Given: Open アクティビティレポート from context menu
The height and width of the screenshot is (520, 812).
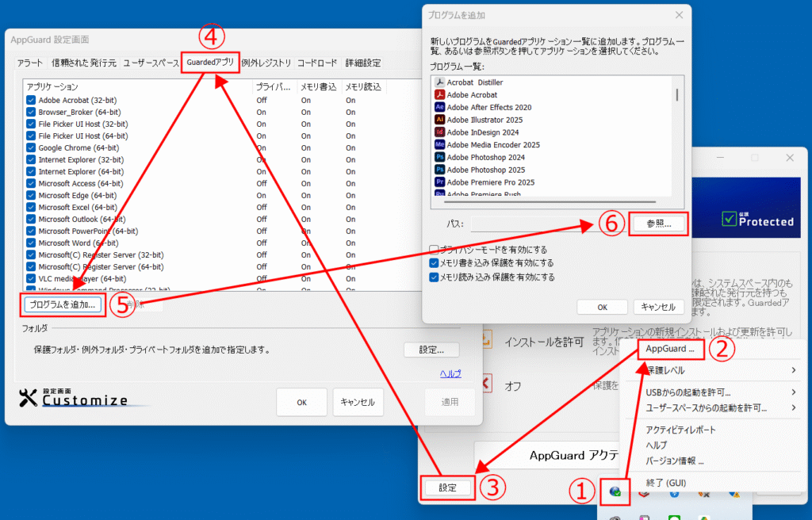Looking at the screenshot, I should point(680,430).
